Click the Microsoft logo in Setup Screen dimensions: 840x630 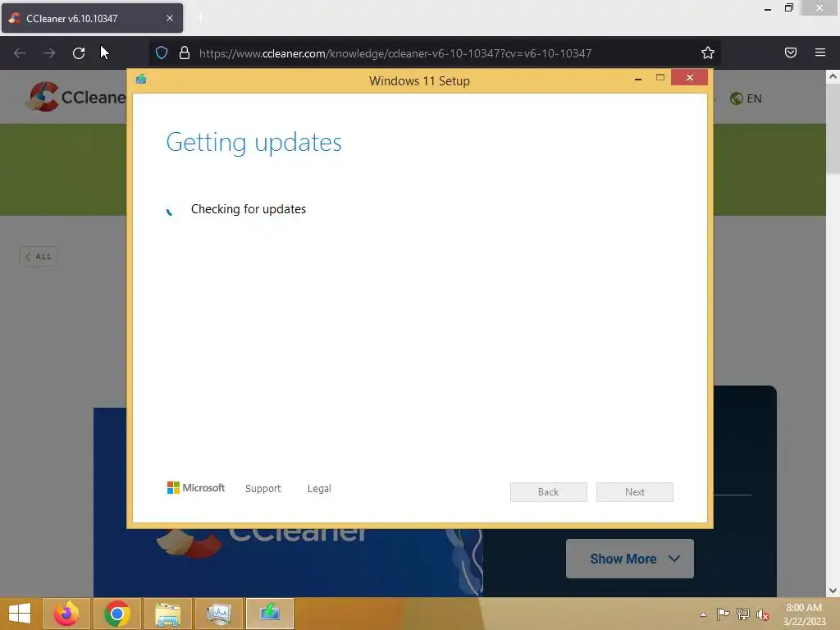[196, 487]
